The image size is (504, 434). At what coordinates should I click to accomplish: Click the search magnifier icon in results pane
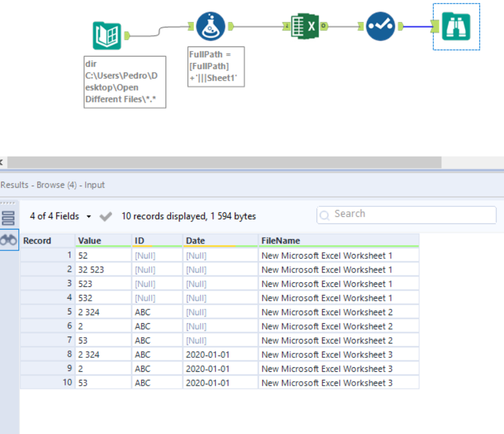[x=324, y=215]
